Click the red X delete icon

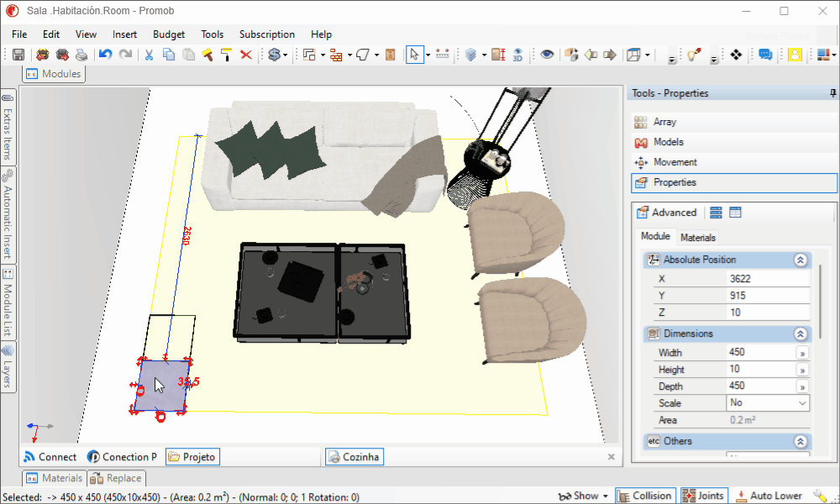click(x=246, y=55)
